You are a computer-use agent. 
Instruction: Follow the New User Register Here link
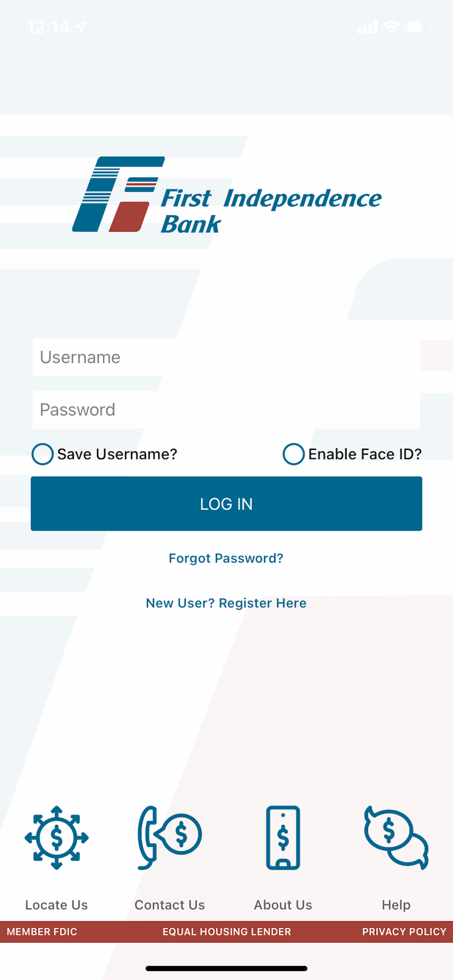[226, 603]
